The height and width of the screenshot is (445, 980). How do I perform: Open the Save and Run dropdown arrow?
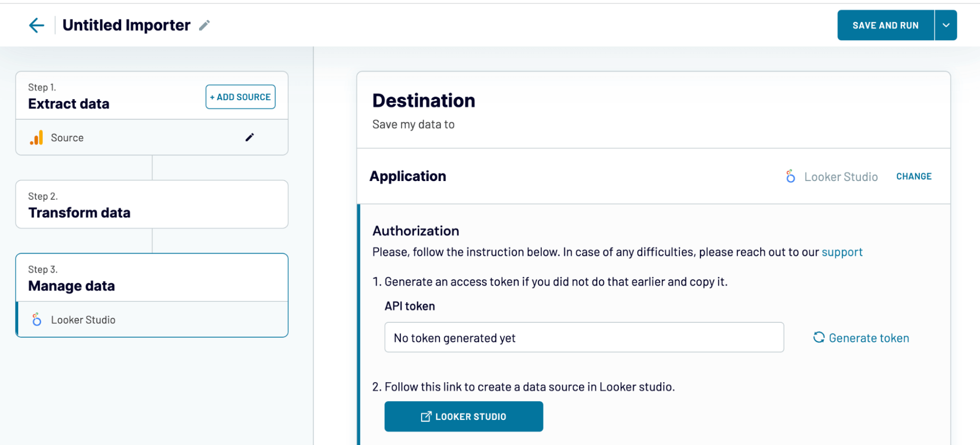(x=945, y=25)
